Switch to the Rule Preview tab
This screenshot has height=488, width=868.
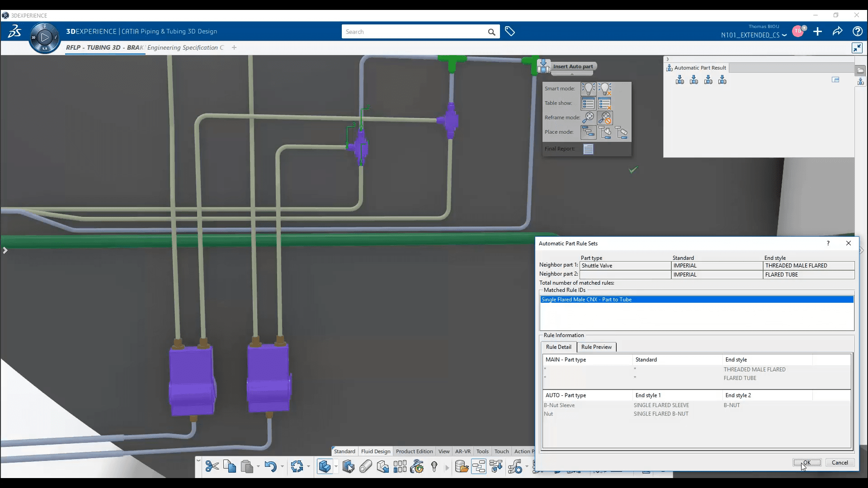point(596,347)
